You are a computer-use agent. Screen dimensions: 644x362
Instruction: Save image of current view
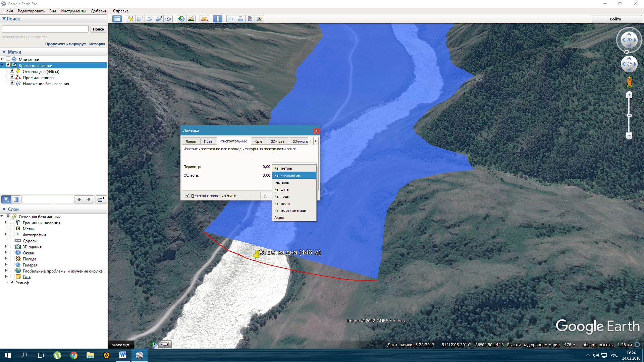250,19
